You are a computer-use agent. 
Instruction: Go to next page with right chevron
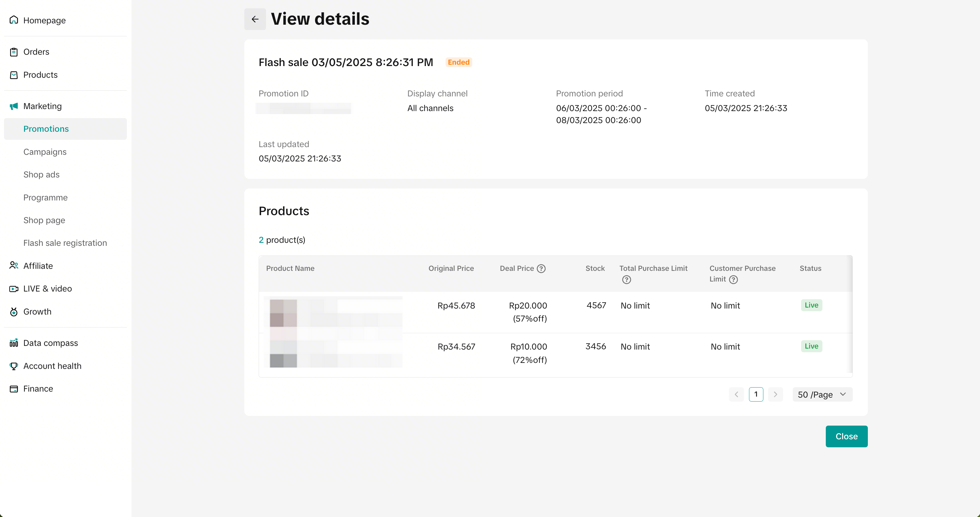tap(775, 394)
